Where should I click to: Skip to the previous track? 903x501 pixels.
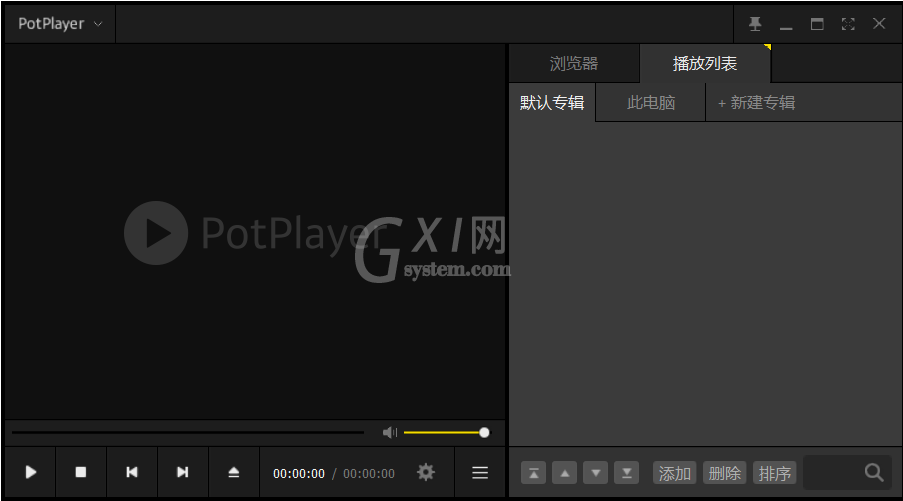click(132, 472)
